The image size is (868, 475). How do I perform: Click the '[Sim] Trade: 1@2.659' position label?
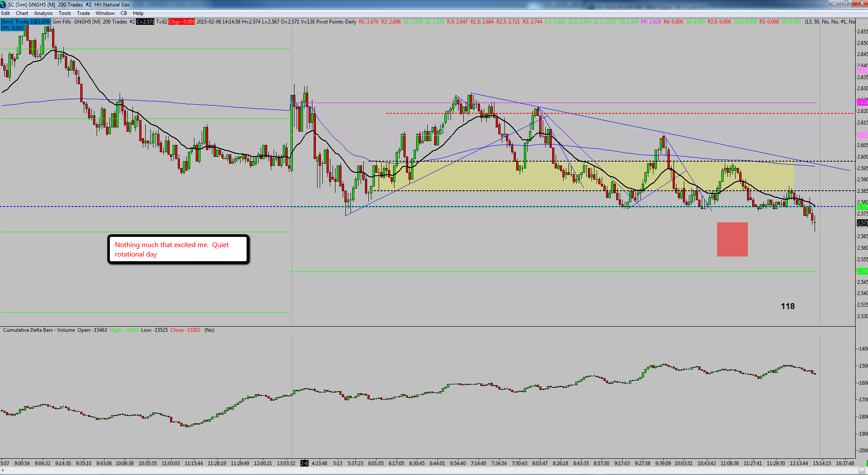coord(26,22)
